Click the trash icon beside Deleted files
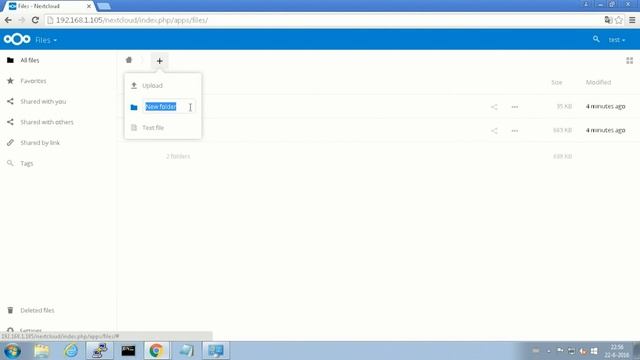640x360 pixels. [x=10, y=310]
